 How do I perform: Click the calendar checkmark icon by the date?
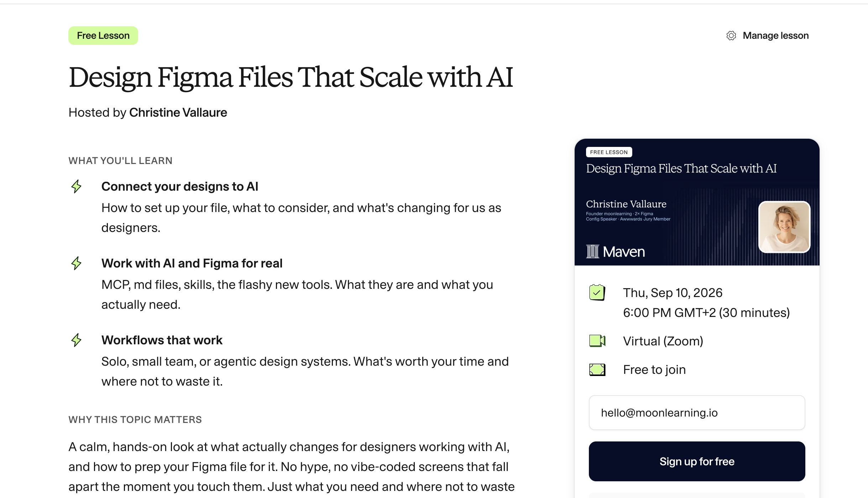pos(597,292)
